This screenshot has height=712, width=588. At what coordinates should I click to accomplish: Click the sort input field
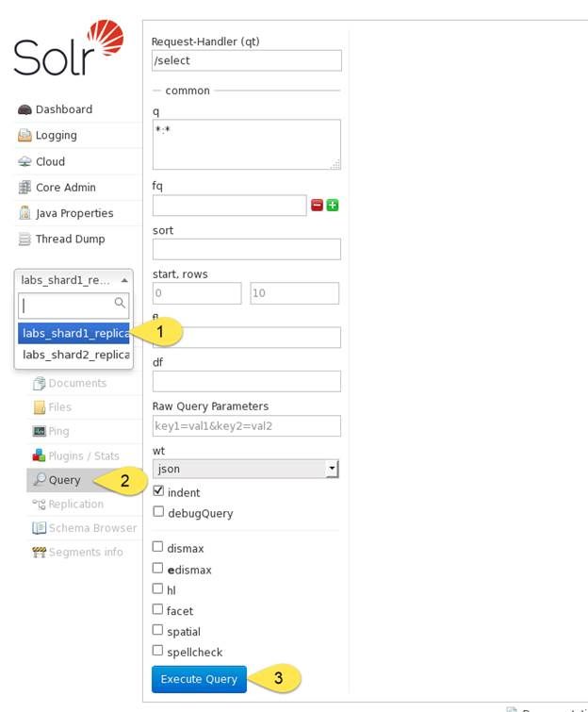coord(247,249)
